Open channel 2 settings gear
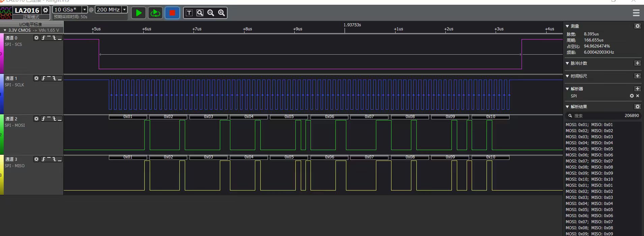The height and width of the screenshot is (236, 644). [x=36, y=119]
